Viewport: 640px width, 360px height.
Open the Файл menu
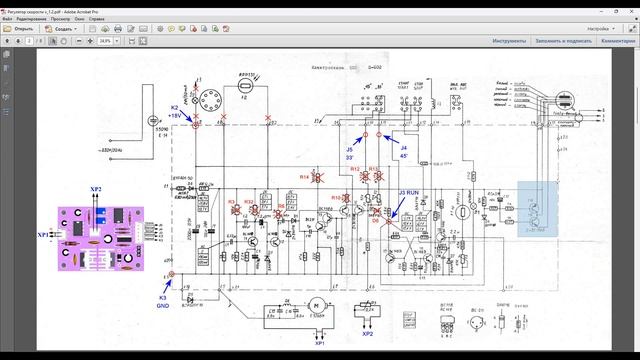coord(7,19)
